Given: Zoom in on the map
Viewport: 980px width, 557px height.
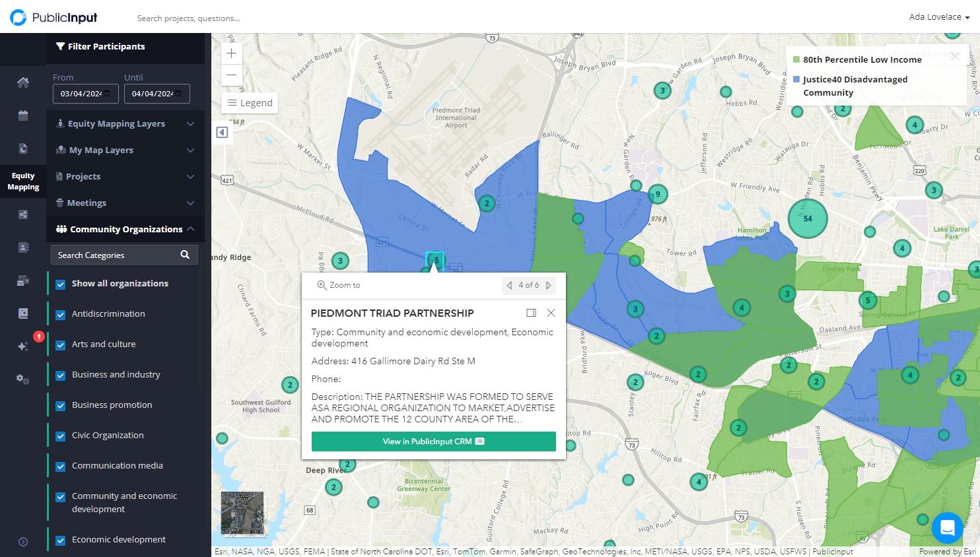Looking at the screenshot, I should point(232,53).
